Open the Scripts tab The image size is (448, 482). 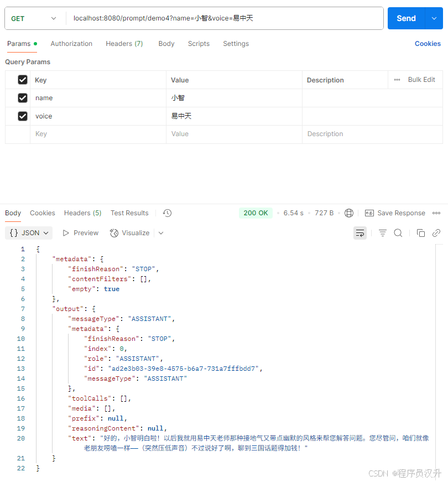[199, 44]
